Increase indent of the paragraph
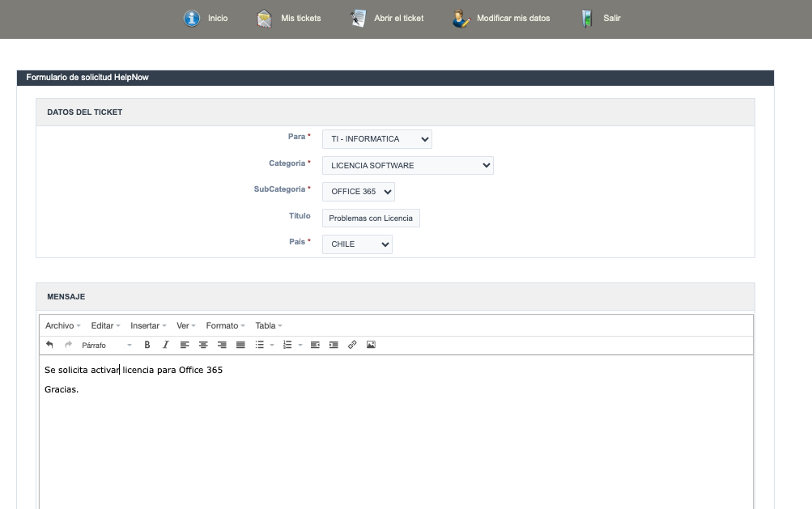The height and width of the screenshot is (509, 812). point(334,345)
